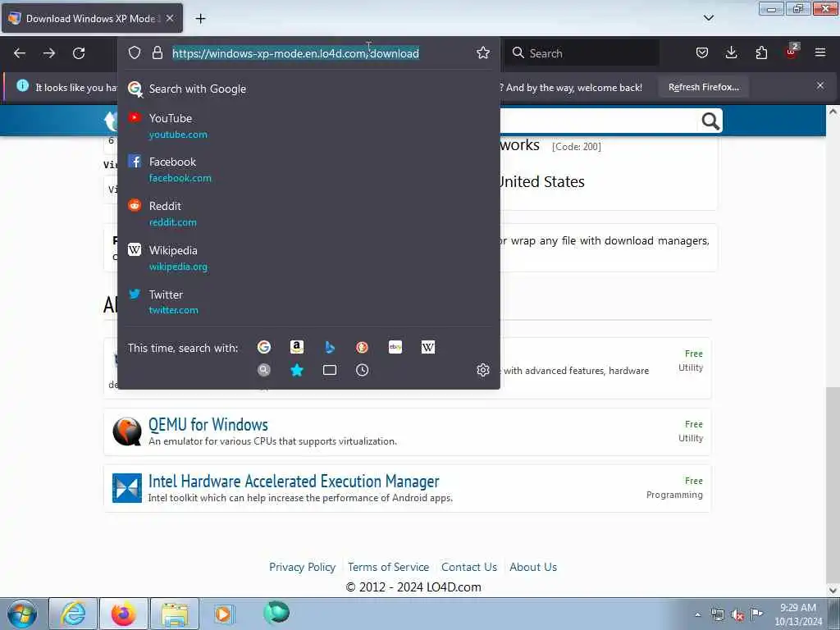
Task: Launch Internet Explorer from the taskbar
Action: tap(73, 614)
